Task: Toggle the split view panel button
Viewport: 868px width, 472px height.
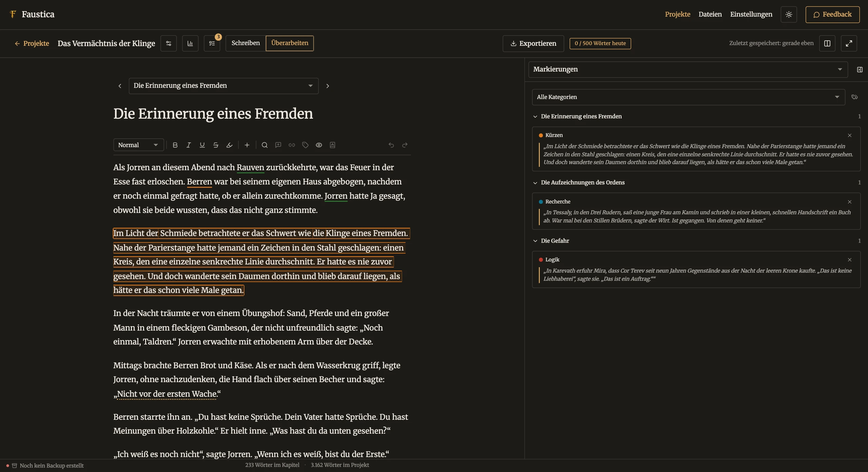Action: (827, 43)
